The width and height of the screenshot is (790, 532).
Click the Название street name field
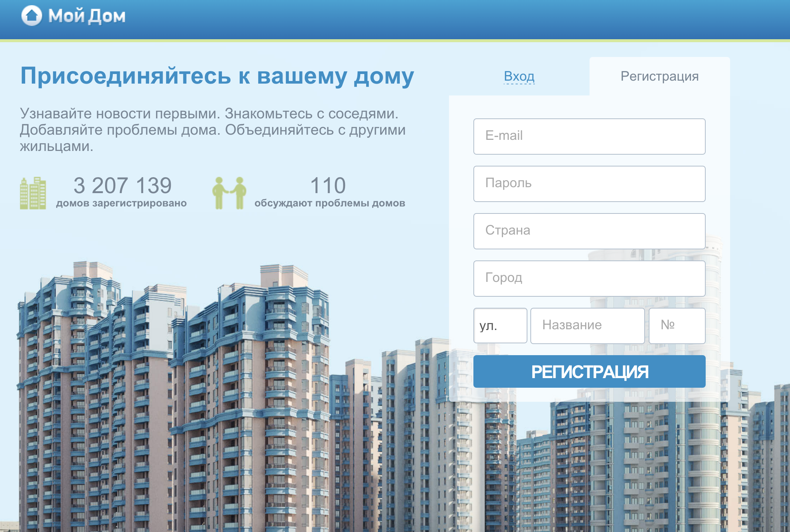pos(587,326)
